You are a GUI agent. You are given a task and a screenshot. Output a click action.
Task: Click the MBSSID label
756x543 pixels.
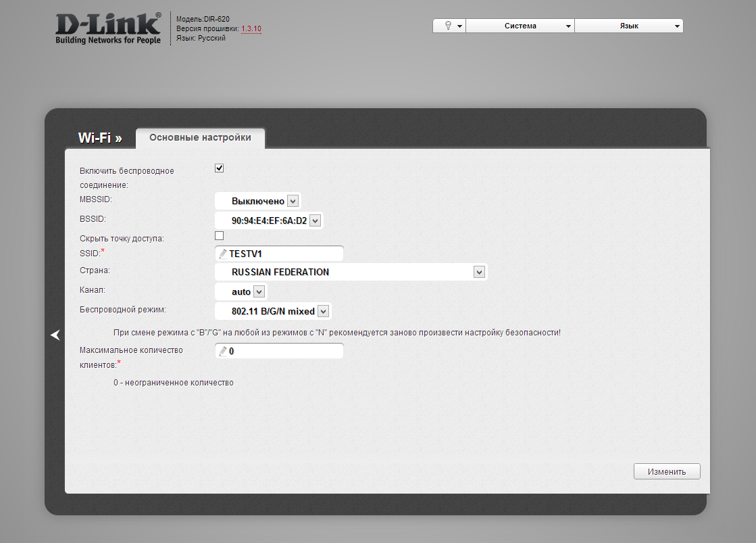pos(96,199)
